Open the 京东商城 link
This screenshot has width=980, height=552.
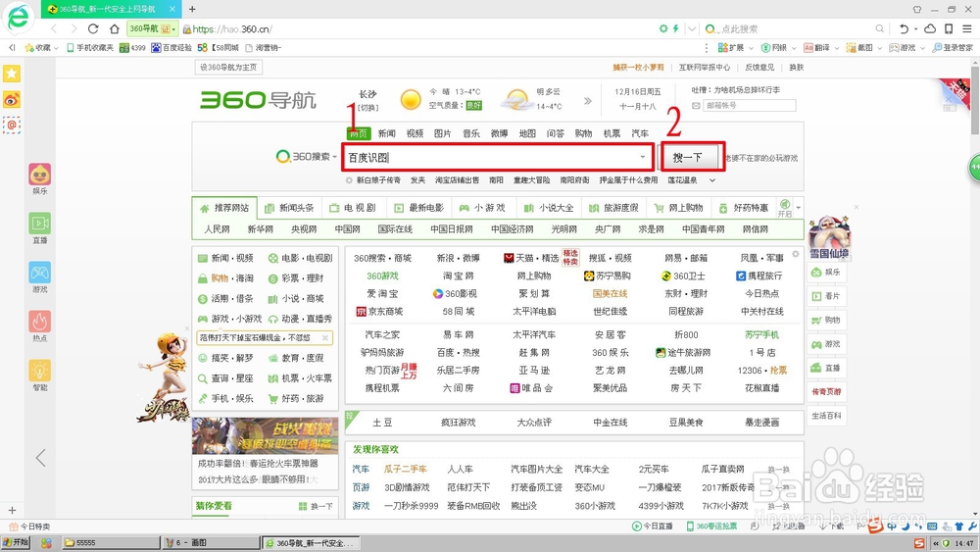click(x=378, y=312)
